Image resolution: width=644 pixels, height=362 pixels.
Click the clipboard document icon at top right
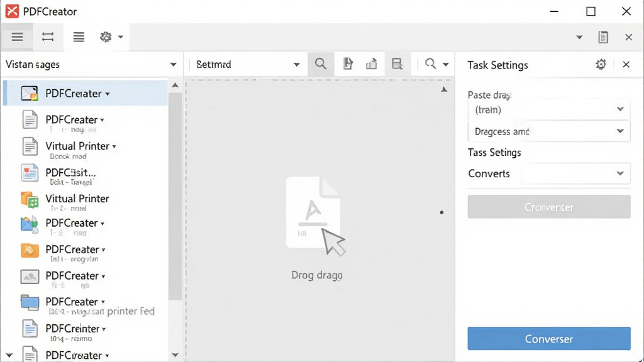[x=603, y=37]
